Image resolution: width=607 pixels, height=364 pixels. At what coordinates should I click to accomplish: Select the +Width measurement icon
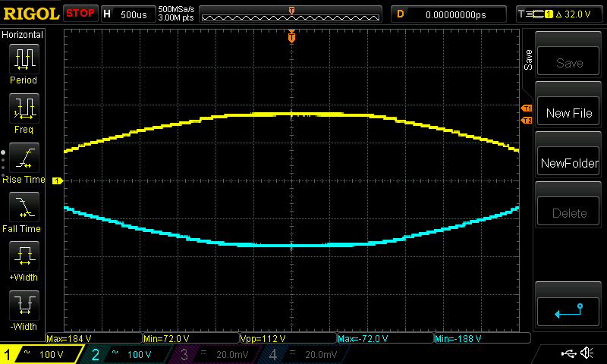click(24, 256)
